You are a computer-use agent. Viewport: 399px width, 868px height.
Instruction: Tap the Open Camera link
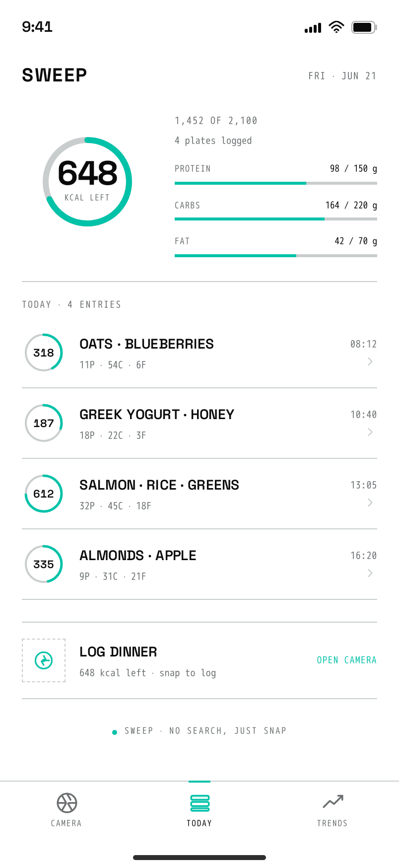click(347, 660)
